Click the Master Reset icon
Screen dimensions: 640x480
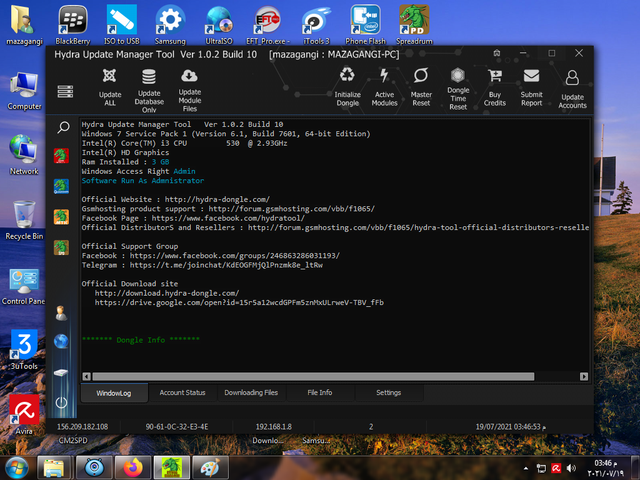(421, 87)
